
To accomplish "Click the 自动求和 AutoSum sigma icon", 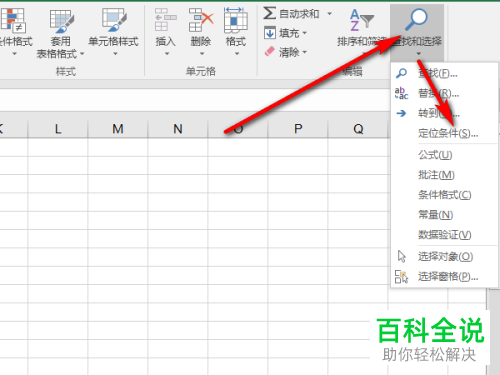I will pyautogui.click(x=269, y=13).
